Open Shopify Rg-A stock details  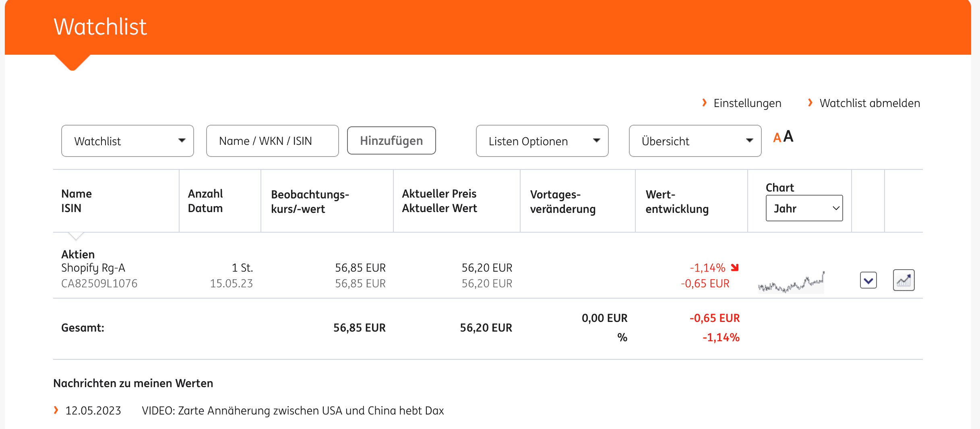tap(93, 268)
